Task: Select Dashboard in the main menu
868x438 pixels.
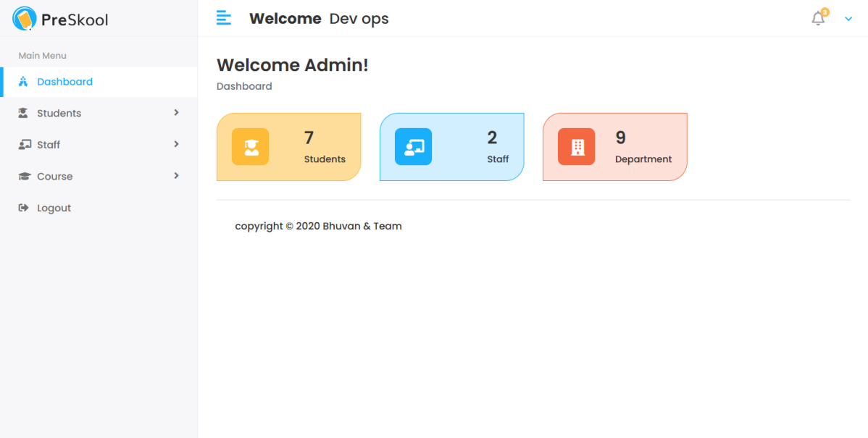Action: 64,82
